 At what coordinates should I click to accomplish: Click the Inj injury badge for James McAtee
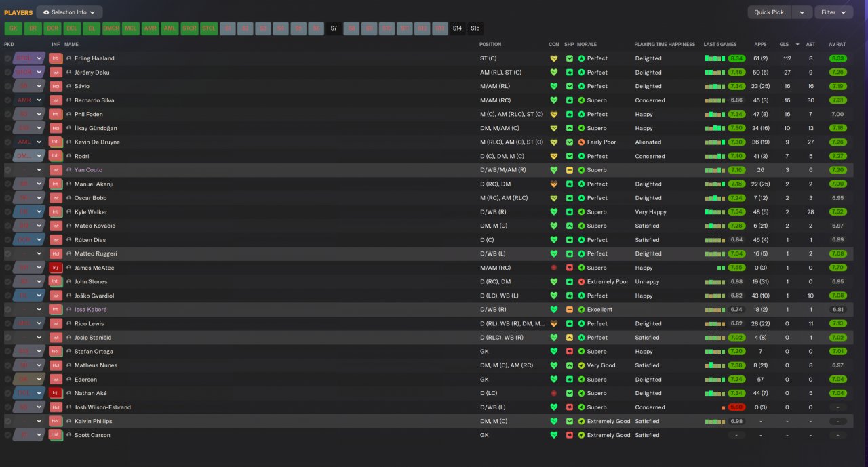pos(56,268)
